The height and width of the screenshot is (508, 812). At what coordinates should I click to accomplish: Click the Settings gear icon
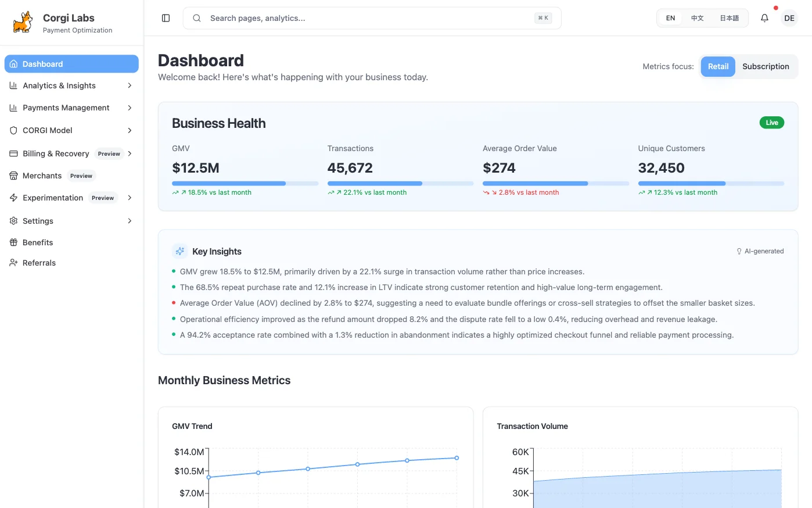tap(13, 221)
